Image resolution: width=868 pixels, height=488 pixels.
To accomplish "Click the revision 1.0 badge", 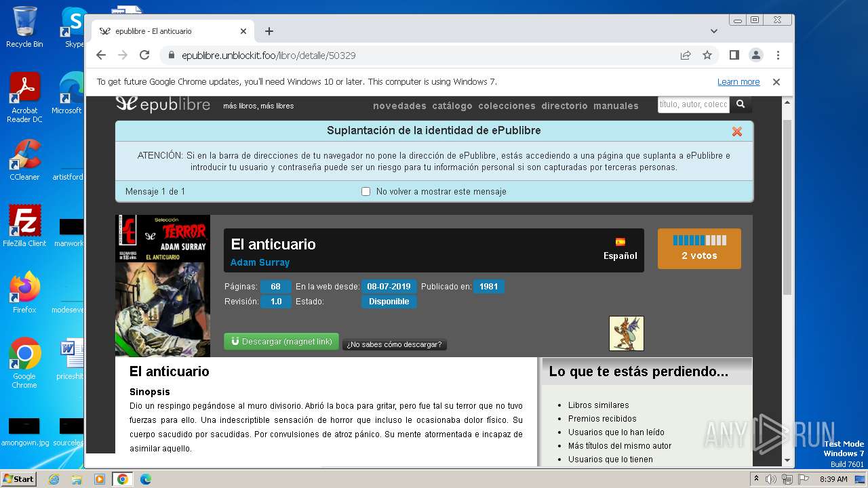I will click(x=275, y=302).
